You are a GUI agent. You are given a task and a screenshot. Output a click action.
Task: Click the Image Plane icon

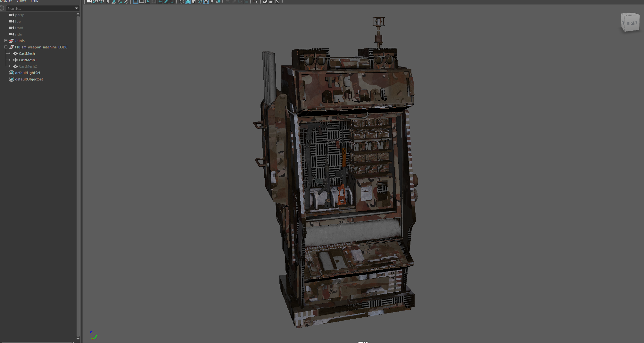[x=113, y=2]
